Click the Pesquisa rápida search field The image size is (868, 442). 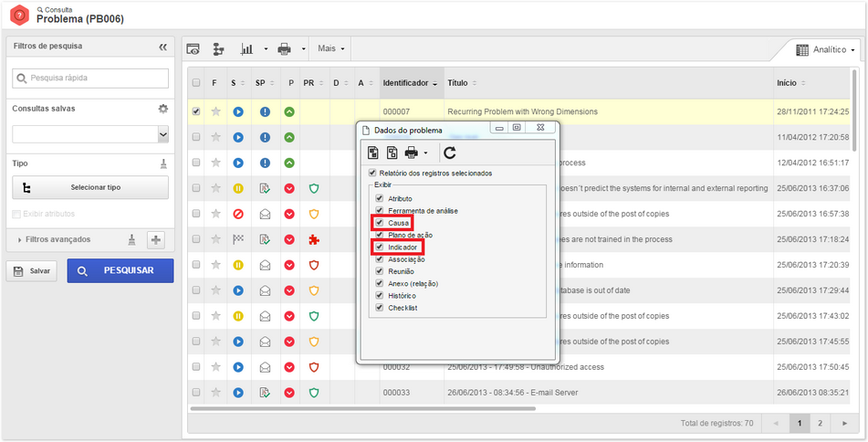(x=90, y=79)
